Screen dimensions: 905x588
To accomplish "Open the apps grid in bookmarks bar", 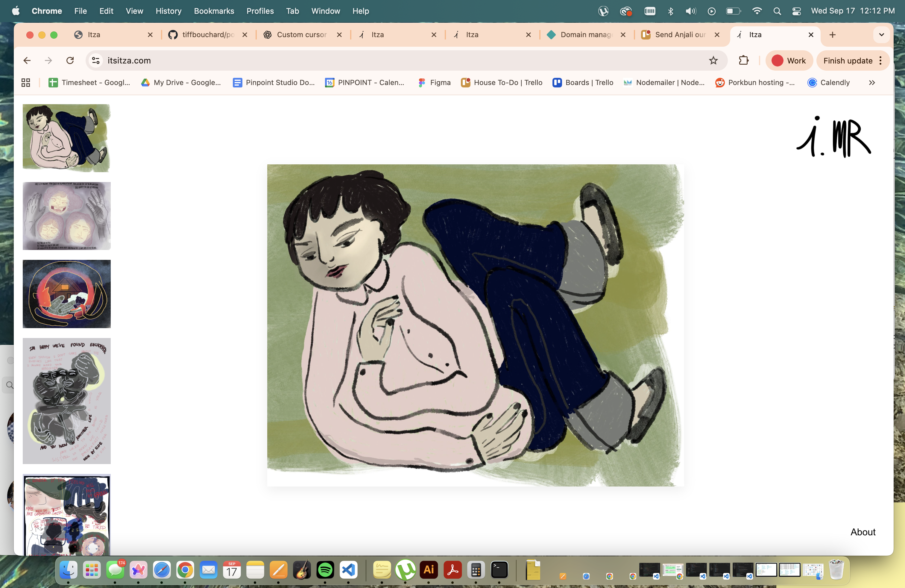I will (x=25, y=83).
